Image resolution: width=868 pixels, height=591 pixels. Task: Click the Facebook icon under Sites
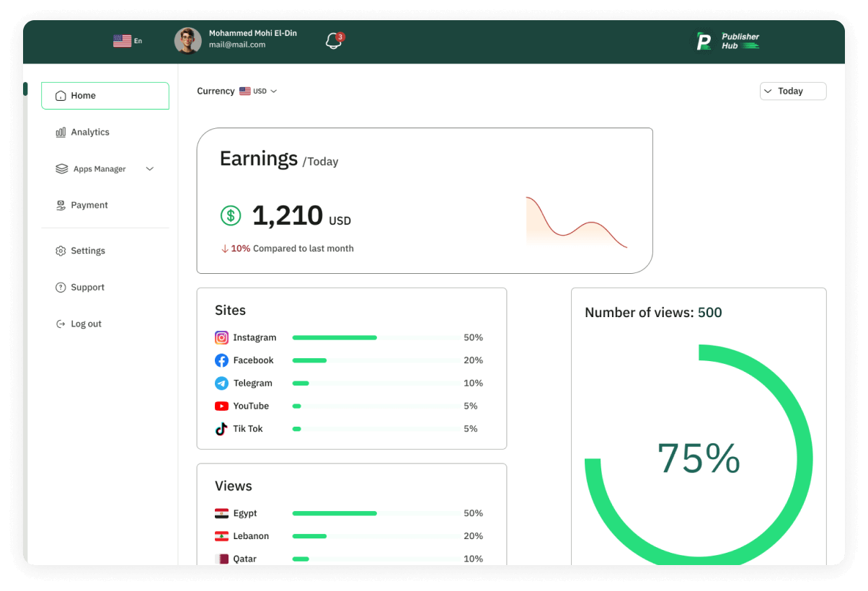point(221,360)
